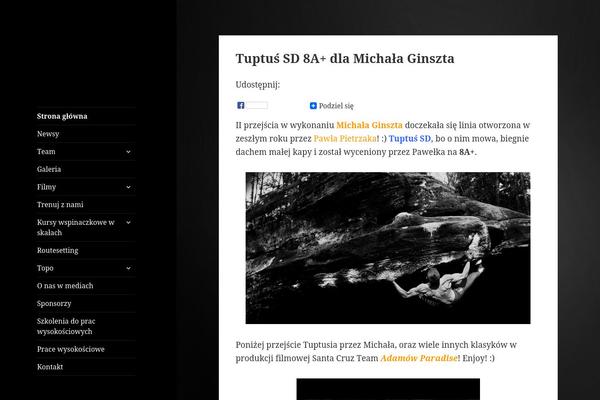Follow the Pawła Pietrzaka link
The image size is (600, 400).
pyautogui.click(x=345, y=139)
